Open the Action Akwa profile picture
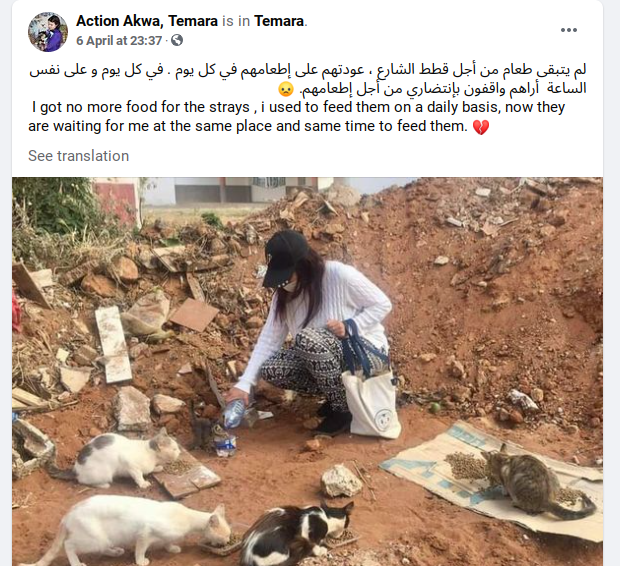Screen dimensions: 620x566 [48, 32]
